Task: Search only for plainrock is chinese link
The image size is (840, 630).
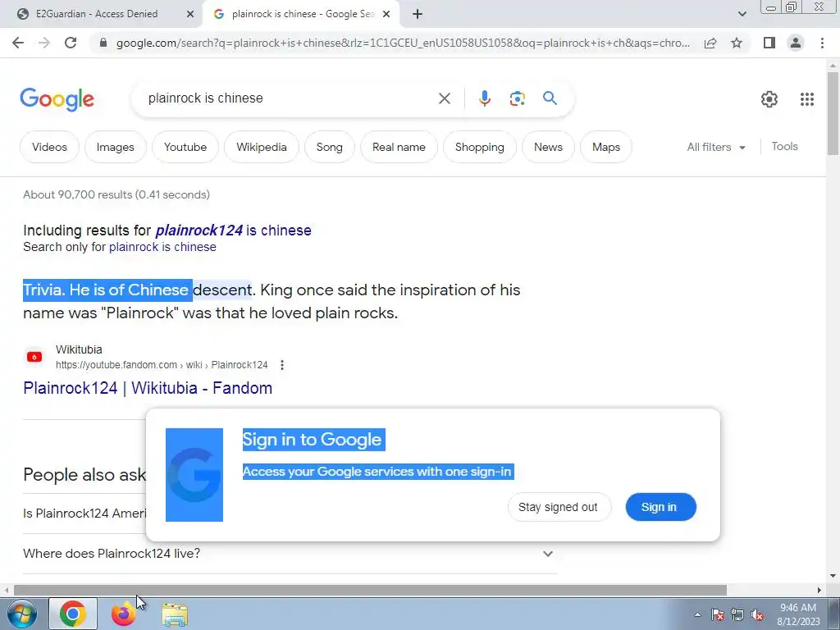Action: [162, 247]
